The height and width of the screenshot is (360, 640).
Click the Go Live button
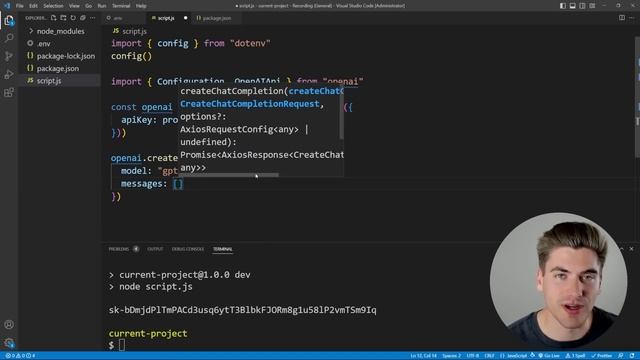(549, 356)
